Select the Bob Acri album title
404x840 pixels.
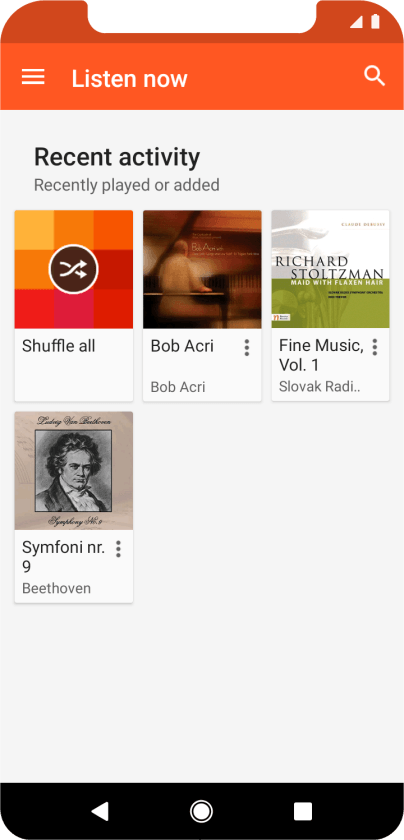pyautogui.click(x=182, y=346)
